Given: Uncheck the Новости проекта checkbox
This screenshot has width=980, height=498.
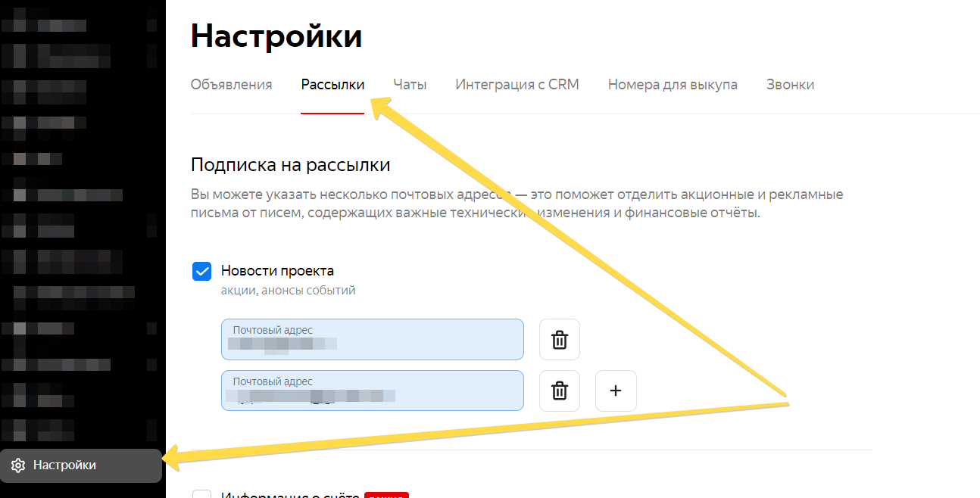Looking at the screenshot, I should pyautogui.click(x=202, y=272).
